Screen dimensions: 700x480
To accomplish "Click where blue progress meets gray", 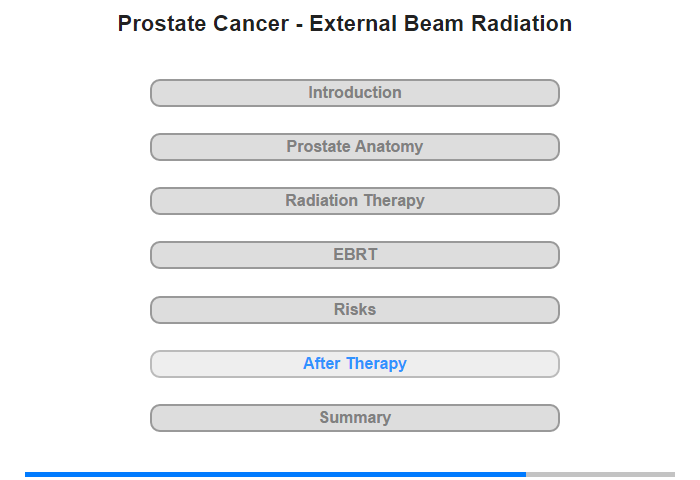I will coord(526,474).
